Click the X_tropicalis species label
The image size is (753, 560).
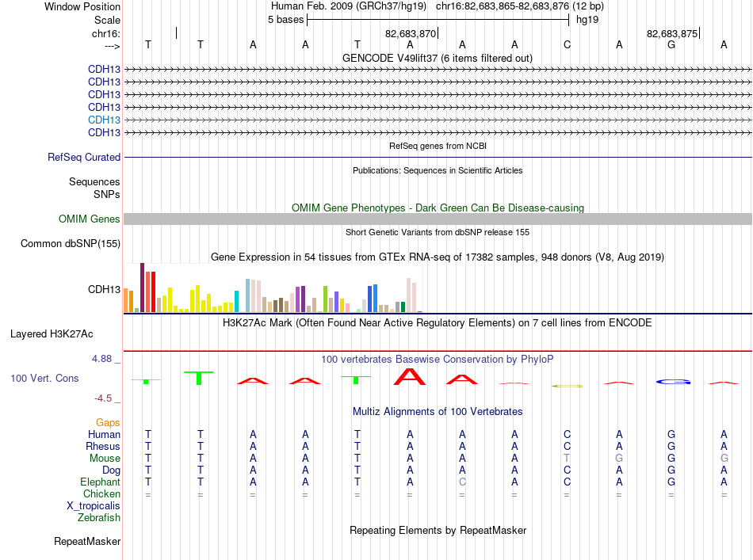coord(94,506)
